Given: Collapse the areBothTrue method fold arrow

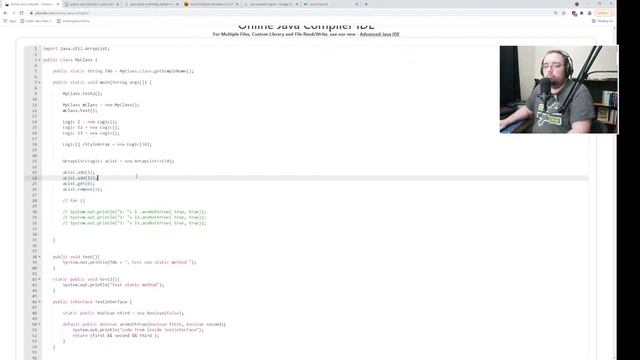Looking at the screenshot, I should pos(40,324).
